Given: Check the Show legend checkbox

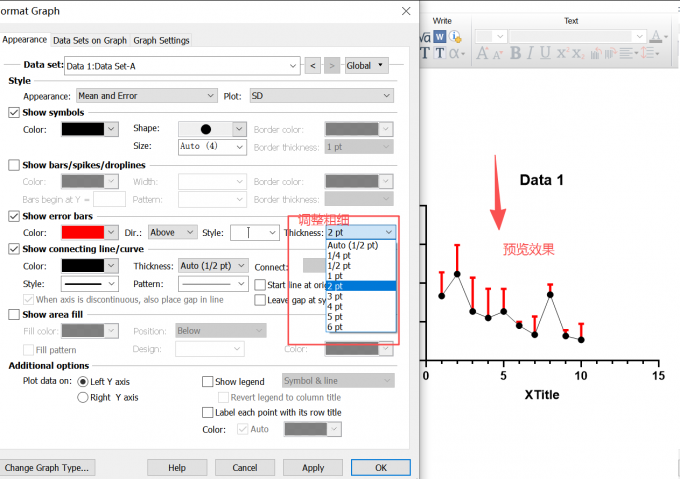Looking at the screenshot, I should tap(208, 381).
